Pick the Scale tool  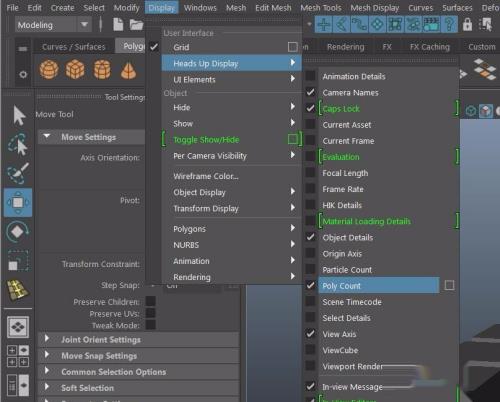(18, 260)
